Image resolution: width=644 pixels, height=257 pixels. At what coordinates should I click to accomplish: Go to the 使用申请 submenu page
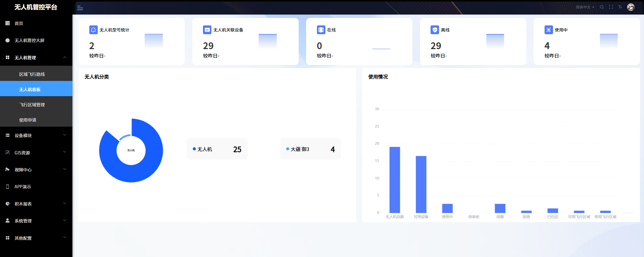pyautogui.click(x=28, y=120)
